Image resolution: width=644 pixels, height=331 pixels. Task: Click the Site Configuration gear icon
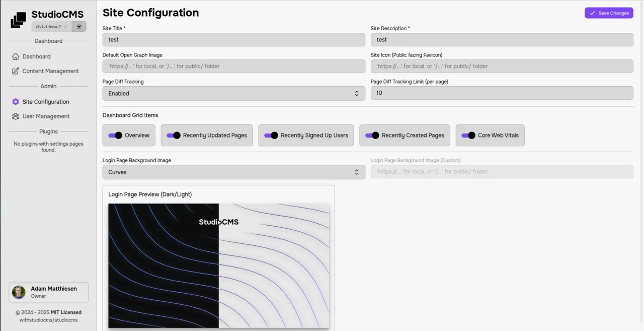[x=16, y=102]
